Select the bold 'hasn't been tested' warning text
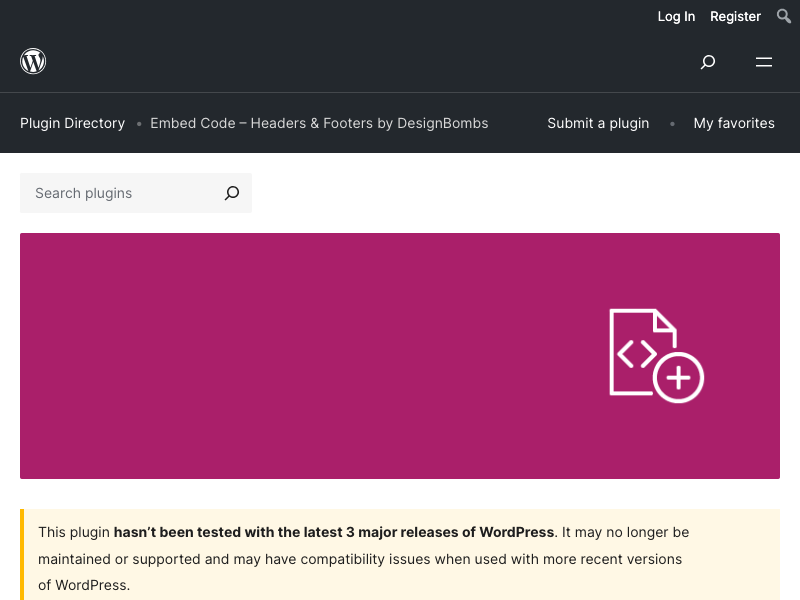Viewport: 800px width, 600px height. [334, 532]
